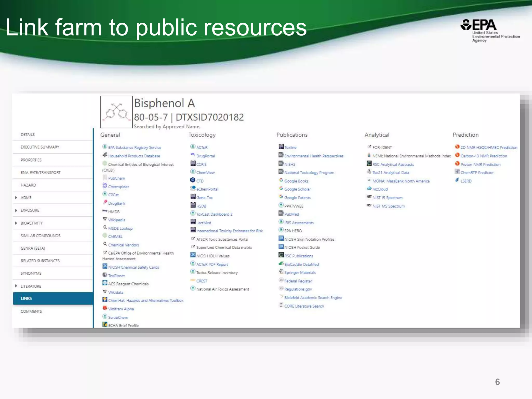Open the Carbon-13 NMR Prediction link

(x=484, y=156)
